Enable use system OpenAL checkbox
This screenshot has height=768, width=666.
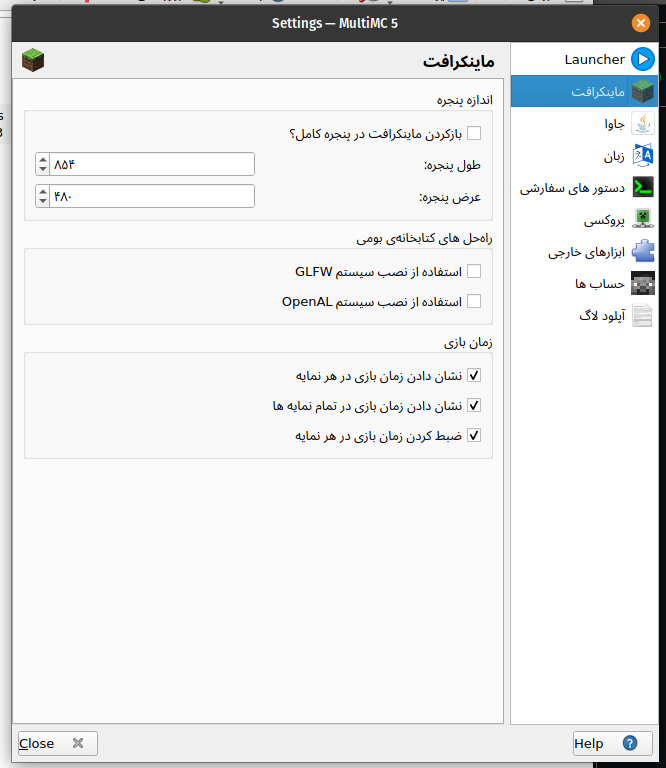point(474,301)
